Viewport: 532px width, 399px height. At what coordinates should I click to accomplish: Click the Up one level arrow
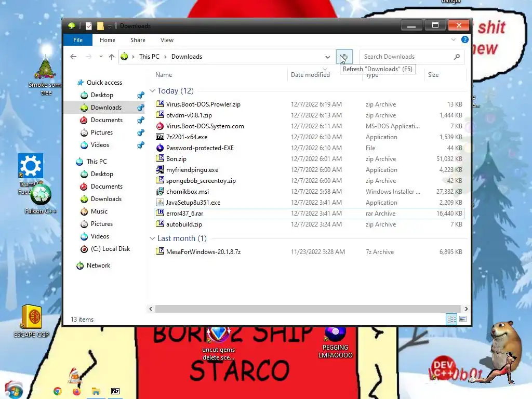(x=112, y=57)
